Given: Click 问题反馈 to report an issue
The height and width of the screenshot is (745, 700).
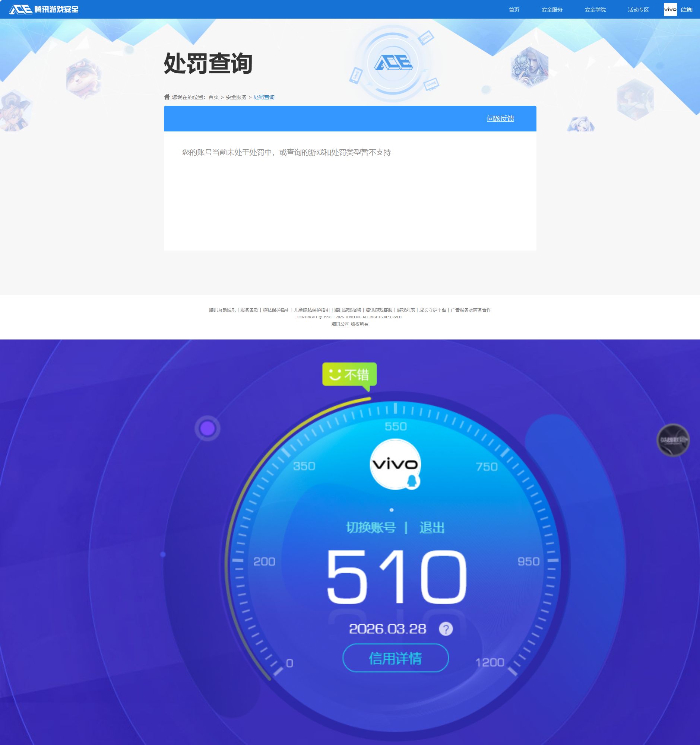Looking at the screenshot, I should click(x=501, y=118).
